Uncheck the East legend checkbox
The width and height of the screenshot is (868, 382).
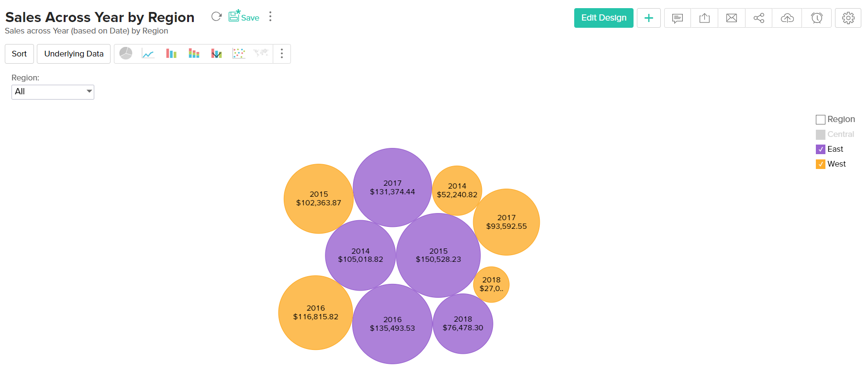click(820, 149)
